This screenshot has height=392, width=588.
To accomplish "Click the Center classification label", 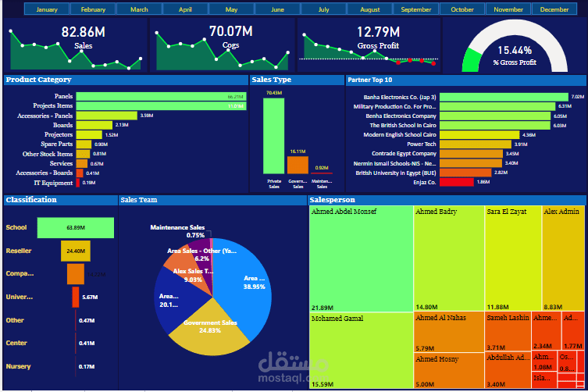I will [x=16, y=343].
